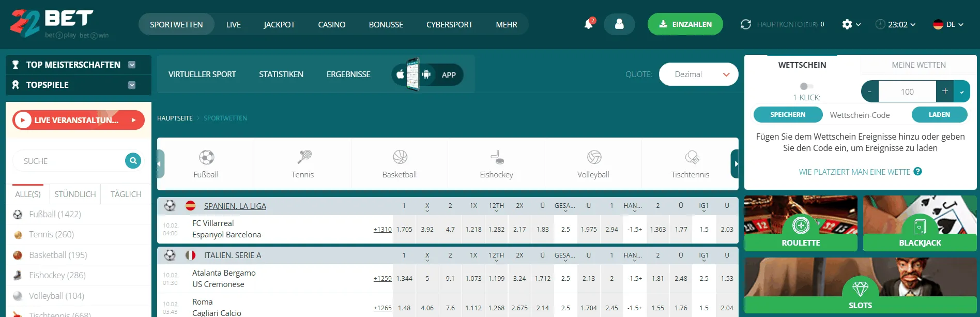
Task: Open the mobile APP download button
Action: point(427,74)
